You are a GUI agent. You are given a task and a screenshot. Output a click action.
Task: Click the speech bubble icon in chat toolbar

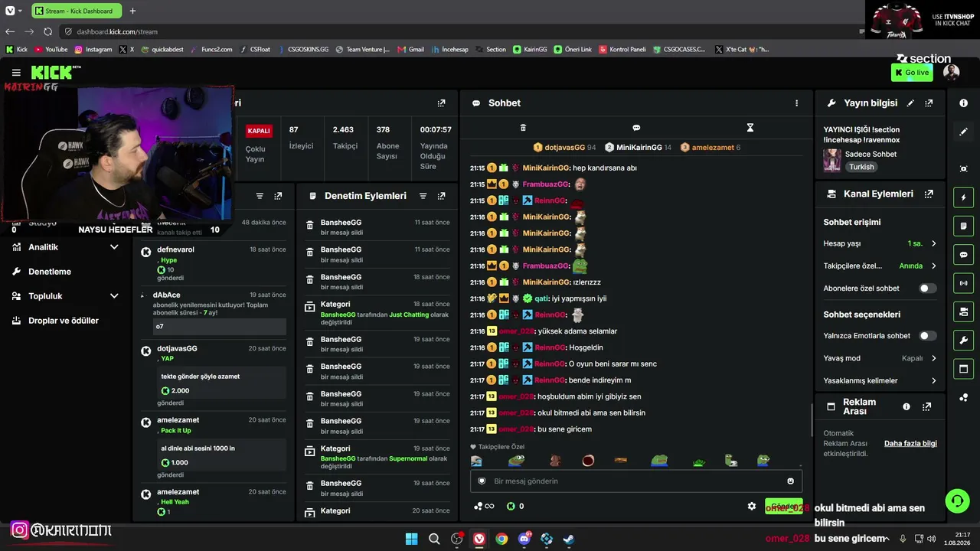[x=636, y=128]
